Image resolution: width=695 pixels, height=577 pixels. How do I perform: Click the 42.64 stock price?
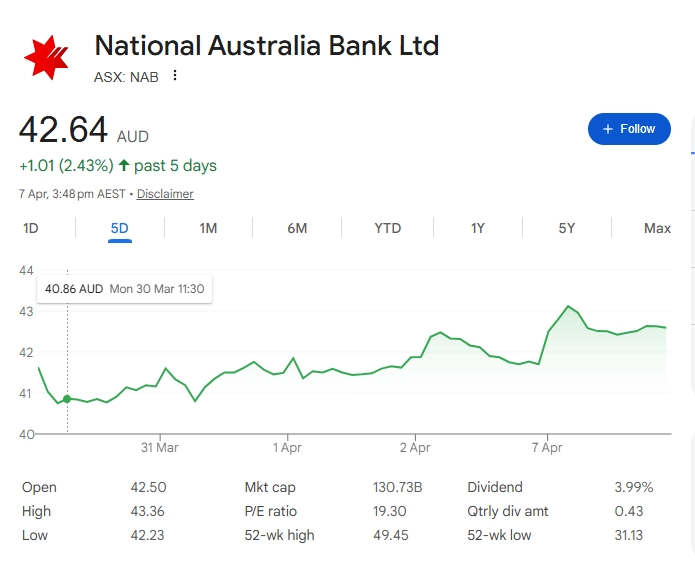click(64, 132)
